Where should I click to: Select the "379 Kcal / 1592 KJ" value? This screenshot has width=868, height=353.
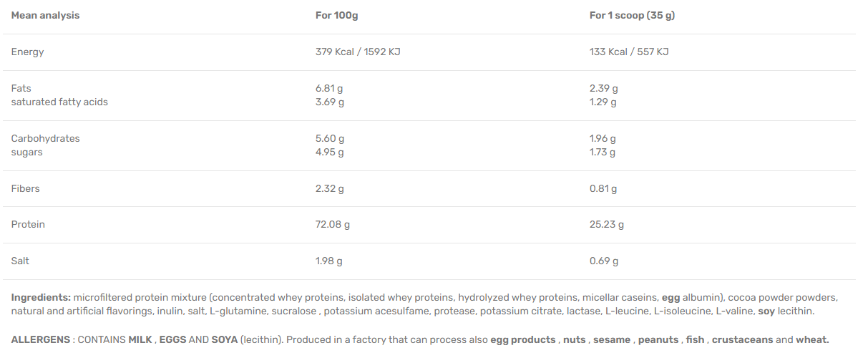(357, 52)
